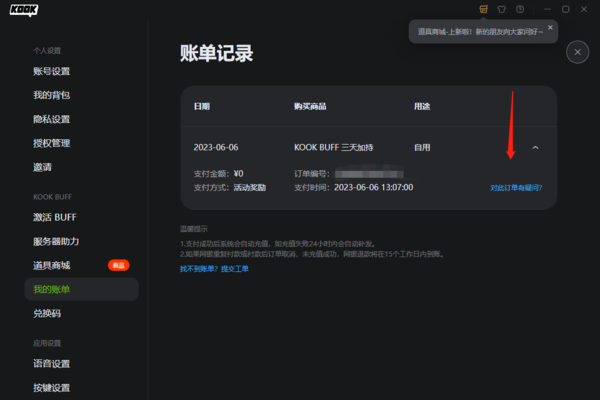Open 服务器助力 in sidebar
The width and height of the screenshot is (600, 400).
(x=56, y=242)
